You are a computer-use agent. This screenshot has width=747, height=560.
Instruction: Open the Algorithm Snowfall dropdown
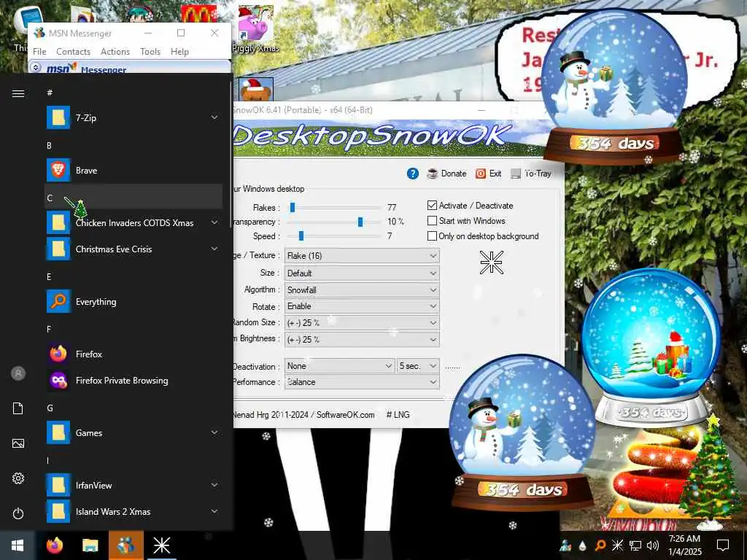(x=362, y=289)
